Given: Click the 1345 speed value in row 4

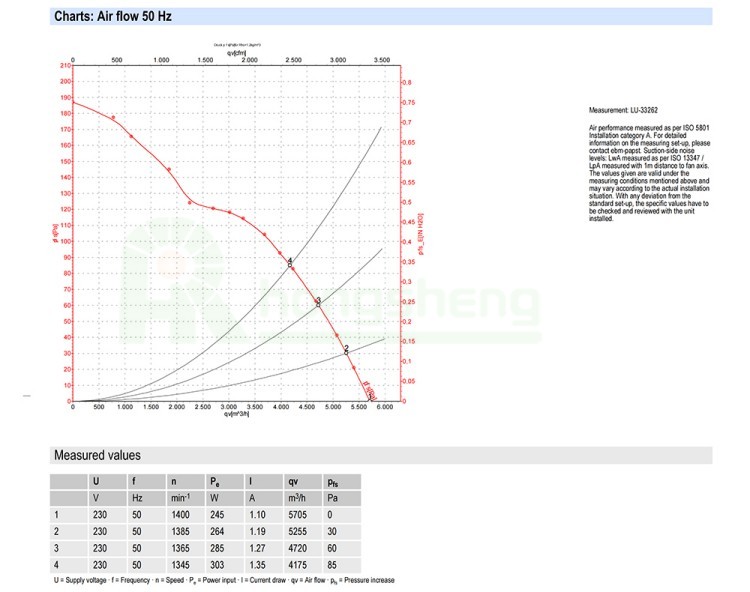Looking at the screenshot, I should tap(181, 564).
